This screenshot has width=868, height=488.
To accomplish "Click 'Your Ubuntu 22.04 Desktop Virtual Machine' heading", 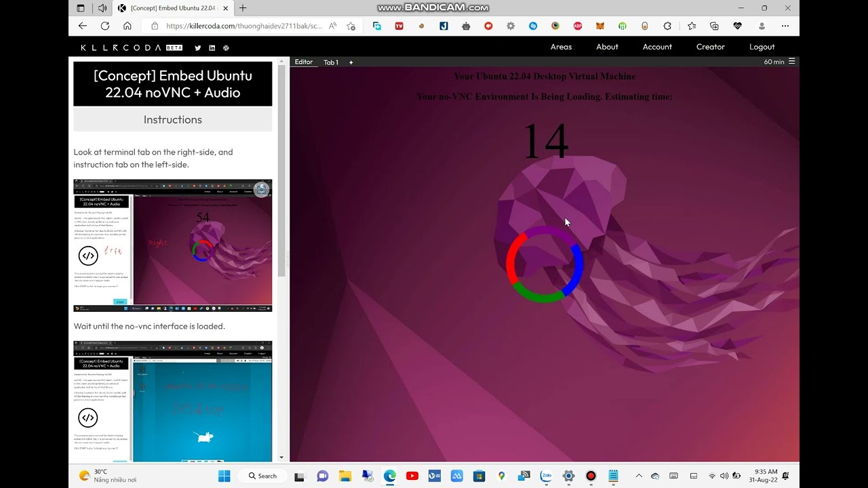I will pos(545,76).
